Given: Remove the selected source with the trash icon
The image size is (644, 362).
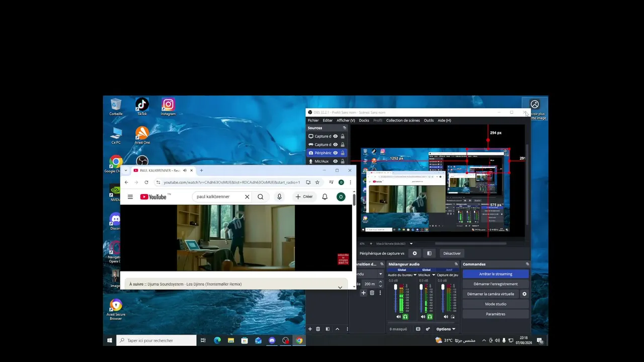Looking at the screenshot, I should tap(318, 329).
